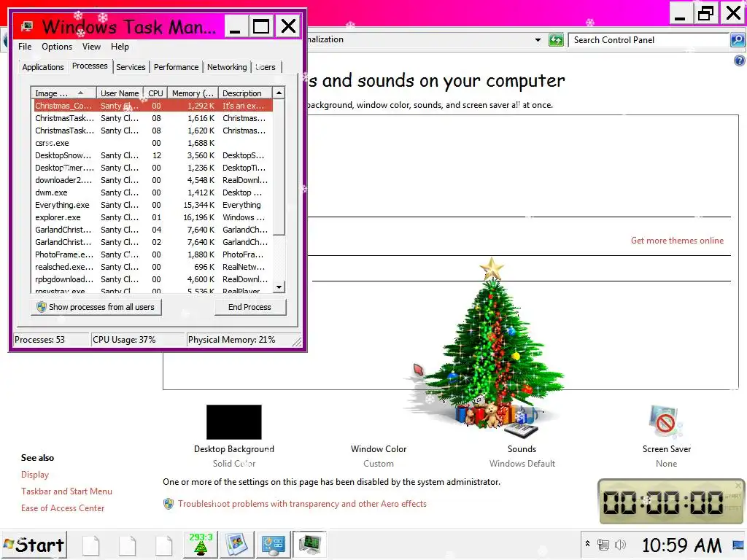747x560 pixels.
Task: Switch to the Networking tab
Action: (x=227, y=67)
